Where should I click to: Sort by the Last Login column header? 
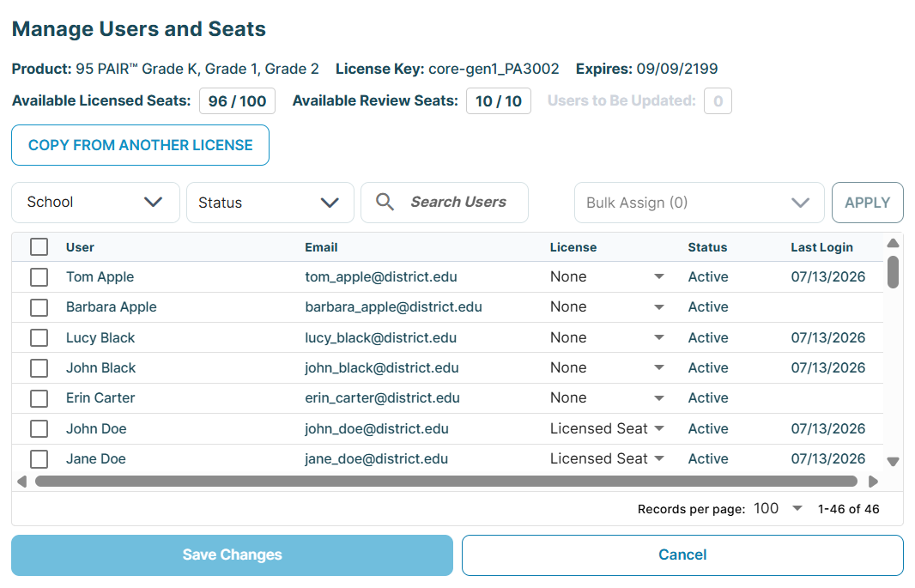(821, 247)
